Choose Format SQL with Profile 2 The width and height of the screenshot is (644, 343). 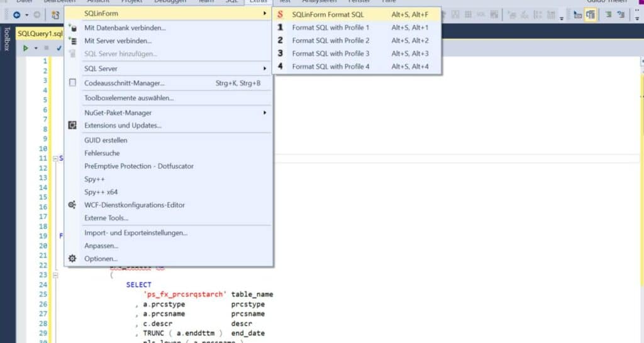click(x=357, y=40)
